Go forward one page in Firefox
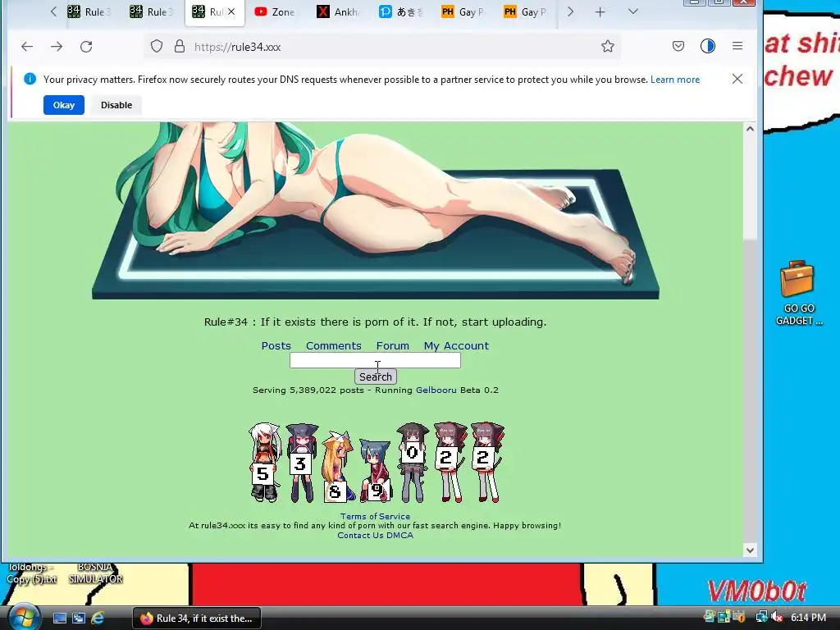Image resolution: width=840 pixels, height=630 pixels. click(57, 47)
